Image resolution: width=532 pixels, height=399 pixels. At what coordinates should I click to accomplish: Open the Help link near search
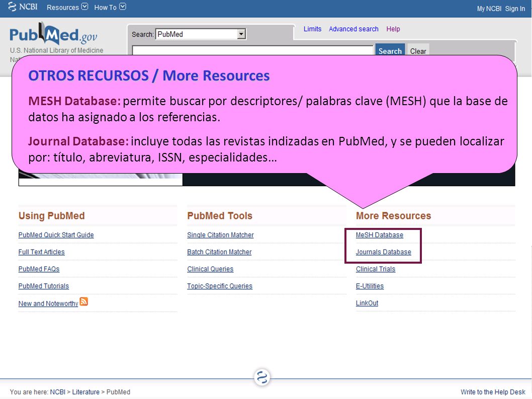393,29
